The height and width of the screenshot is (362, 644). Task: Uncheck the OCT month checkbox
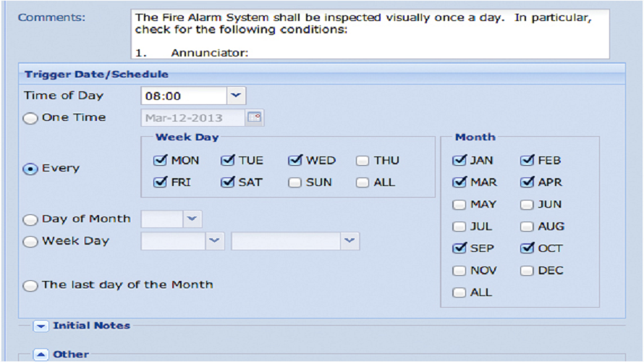pyautogui.click(x=527, y=248)
